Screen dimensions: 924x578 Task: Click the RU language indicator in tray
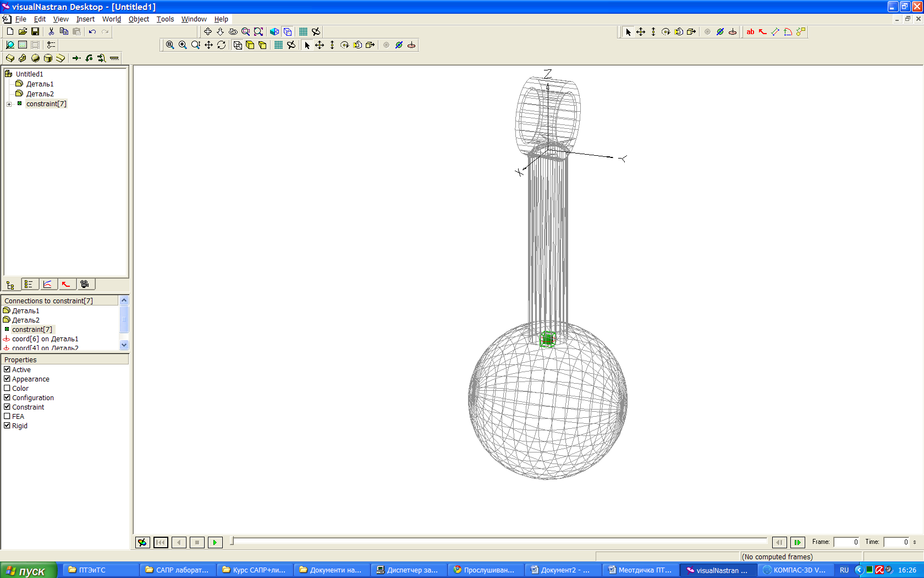[x=844, y=570]
